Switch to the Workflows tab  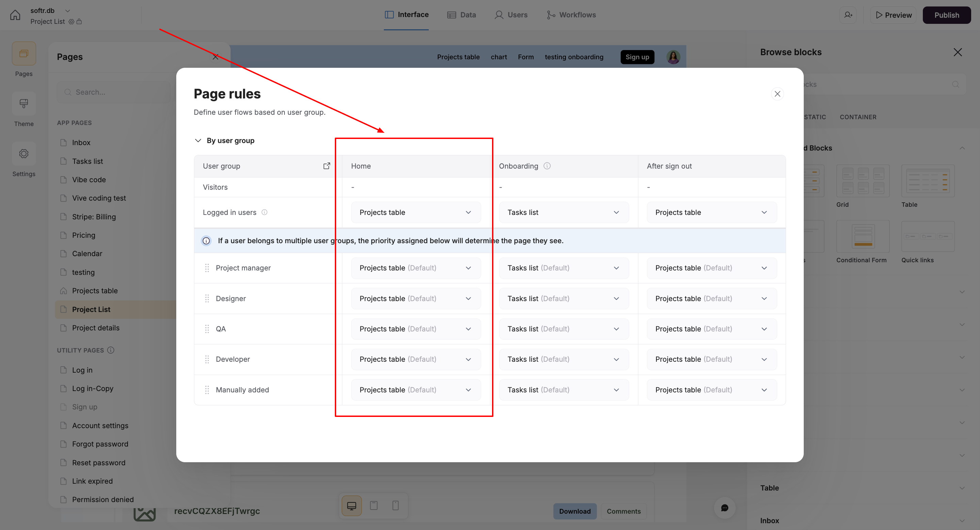click(x=571, y=15)
